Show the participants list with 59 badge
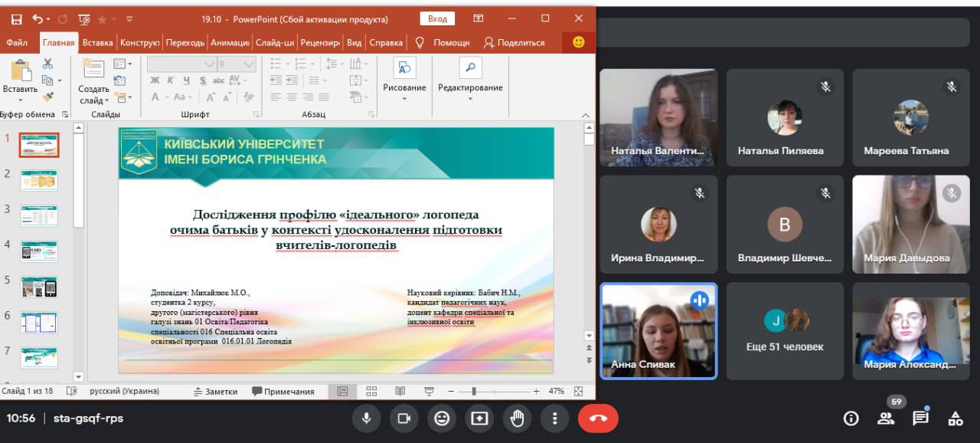The image size is (980, 443). 886,418
